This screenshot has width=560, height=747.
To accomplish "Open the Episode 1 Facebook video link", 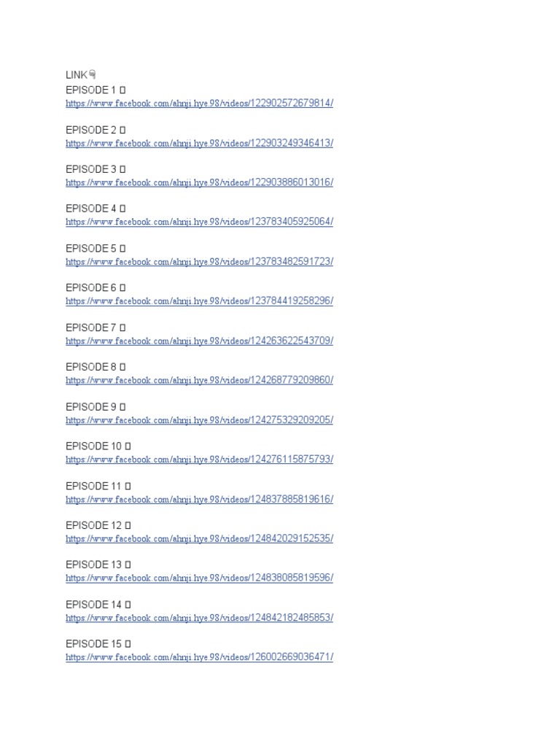I will click(200, 103).
